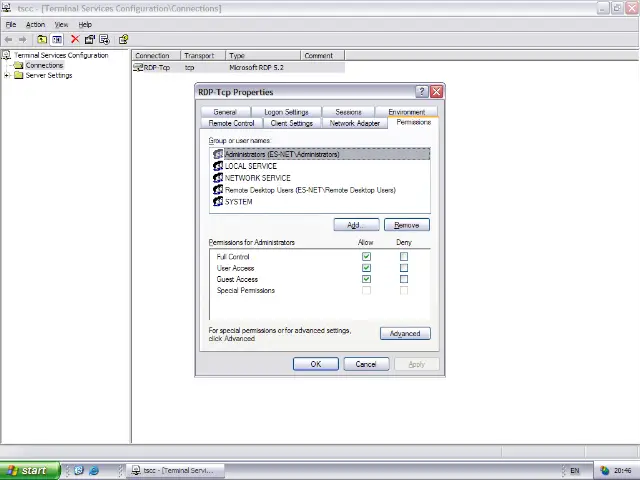Click the Connections folder icon
The height and width of the screenshot is (480, 640).
(18, 65)
